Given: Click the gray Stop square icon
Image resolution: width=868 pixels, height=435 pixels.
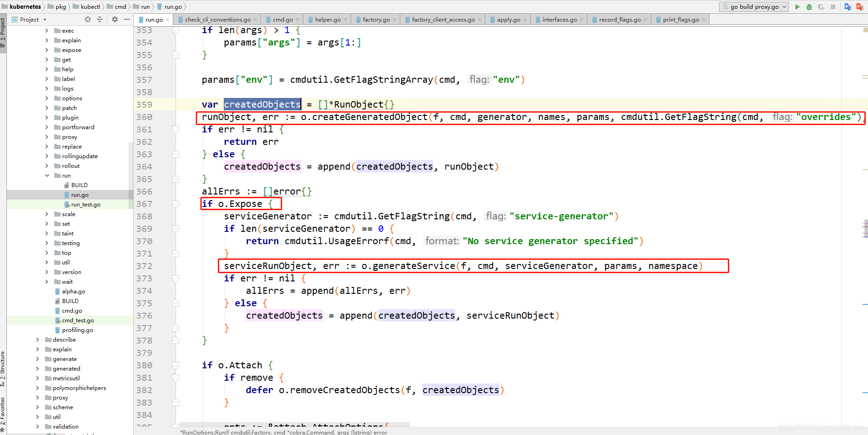Looking at the screenshot, I should click(x=833, y=7).
